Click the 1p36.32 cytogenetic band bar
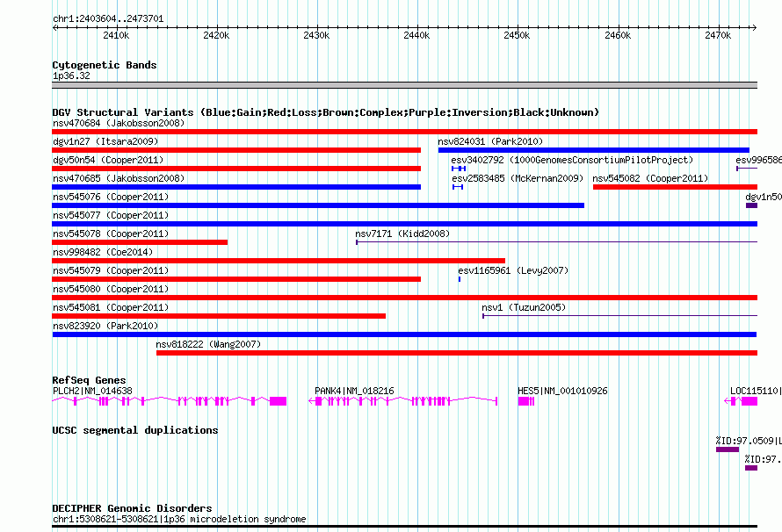782x532 pixels. click(x=404, y=85)
